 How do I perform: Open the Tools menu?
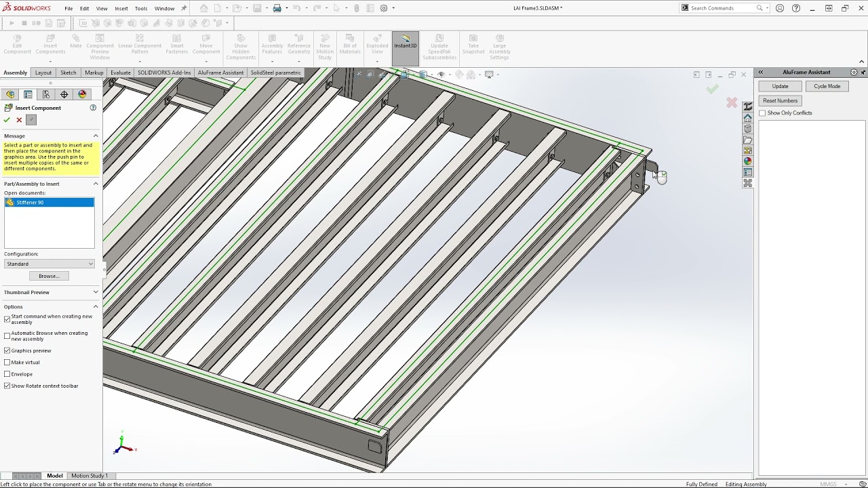141,8
